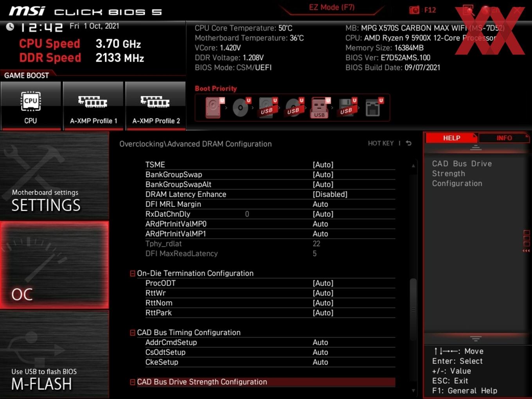Viewport: 532px width, 399px height.
Task: Click the Boot Priority heading
Action: (x=216, y=88)
